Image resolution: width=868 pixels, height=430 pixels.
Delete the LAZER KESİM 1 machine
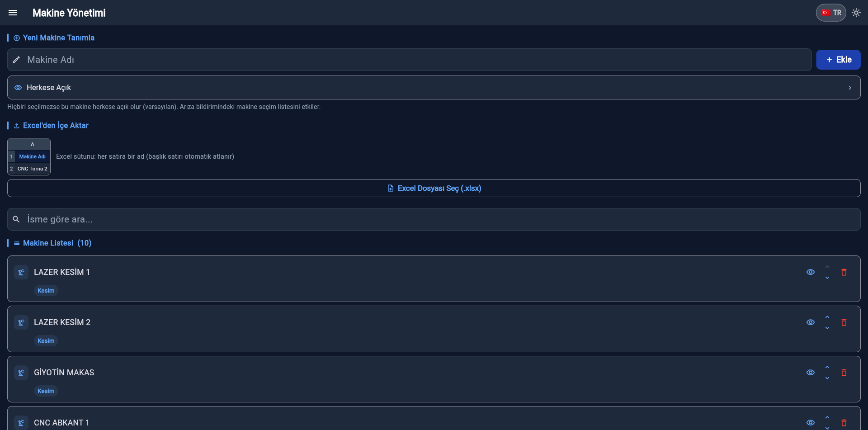(844, 272)
